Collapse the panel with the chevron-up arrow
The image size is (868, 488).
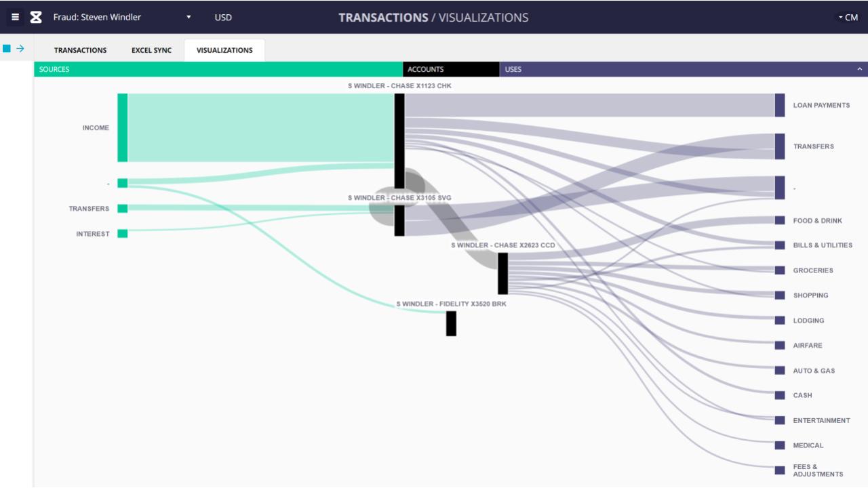(860, 69)
